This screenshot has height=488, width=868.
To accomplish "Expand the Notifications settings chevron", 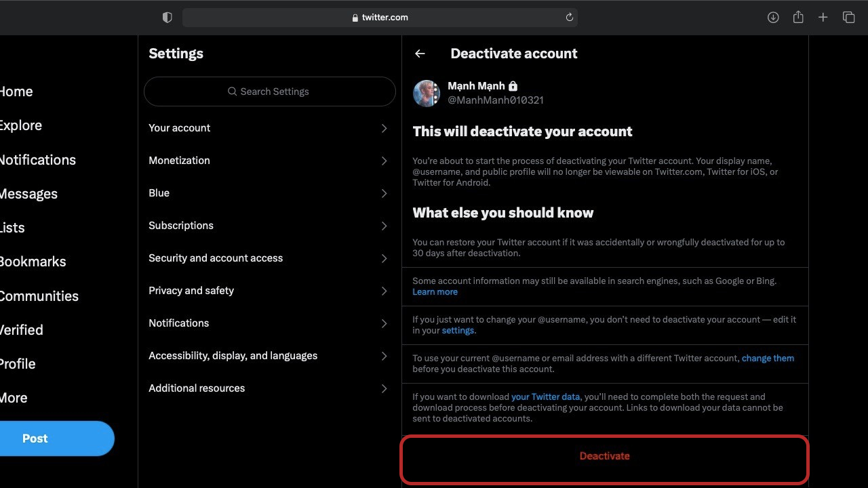I will pos(384,323).
